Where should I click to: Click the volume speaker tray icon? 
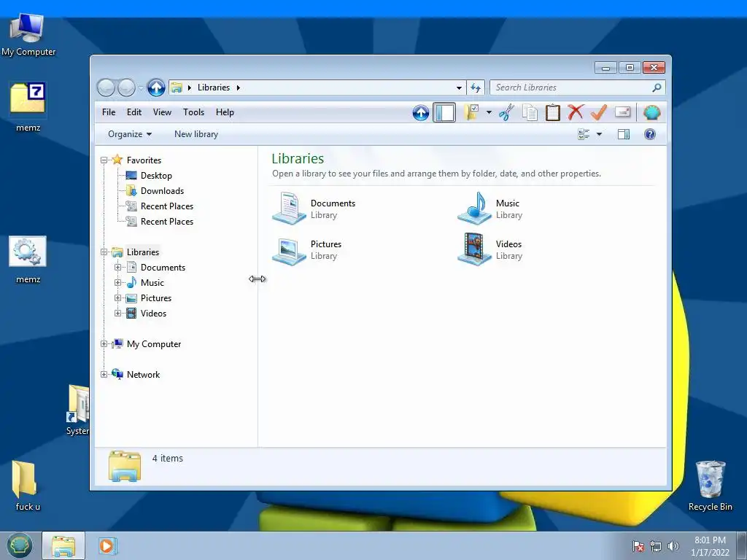(x=673, y=546)
